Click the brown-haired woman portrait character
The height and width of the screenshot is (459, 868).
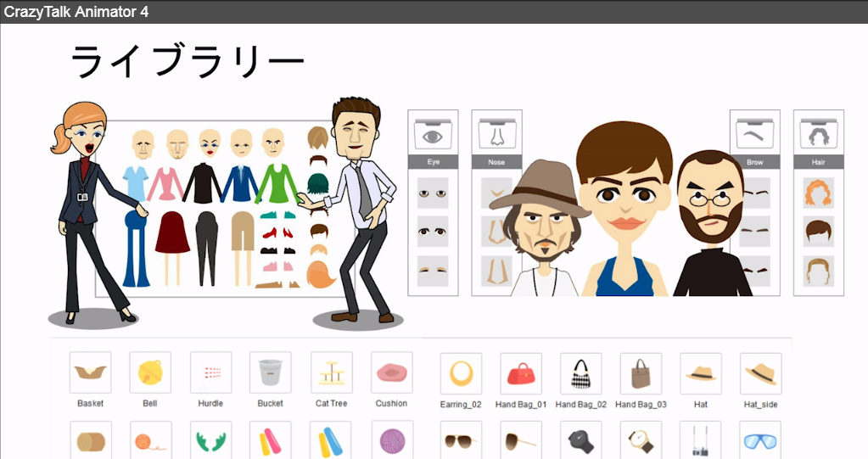tap(625, 209)
